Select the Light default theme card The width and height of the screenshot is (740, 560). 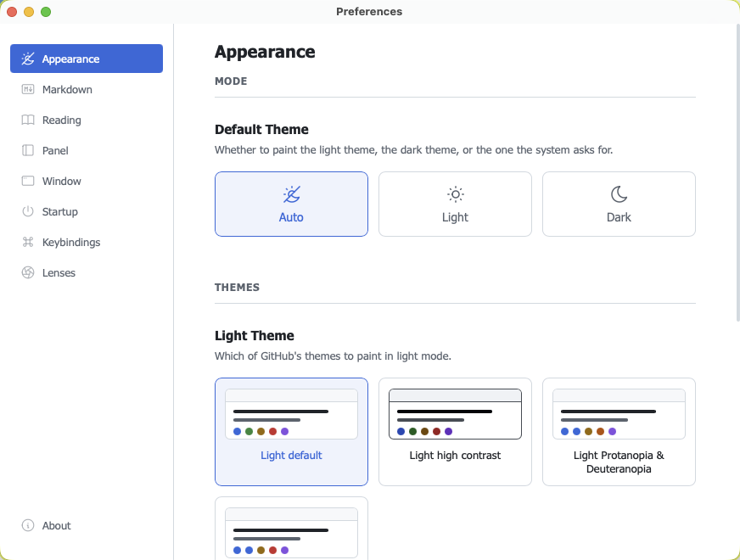291,432
